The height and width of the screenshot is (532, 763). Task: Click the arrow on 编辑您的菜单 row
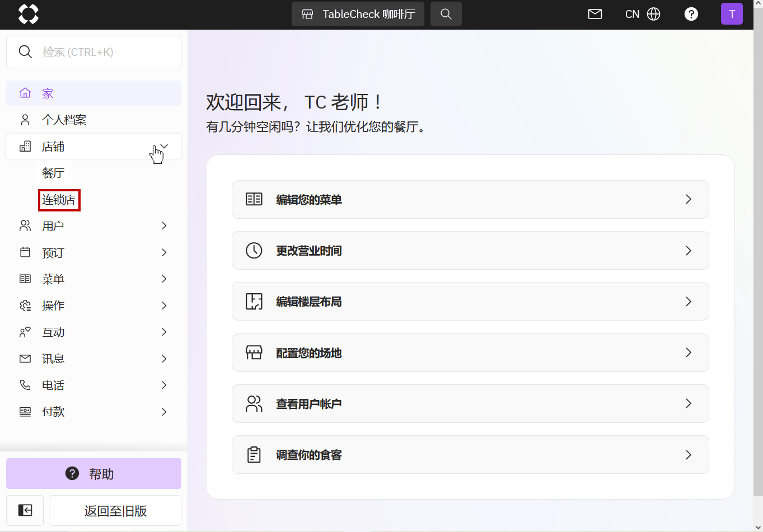(689, 199)
